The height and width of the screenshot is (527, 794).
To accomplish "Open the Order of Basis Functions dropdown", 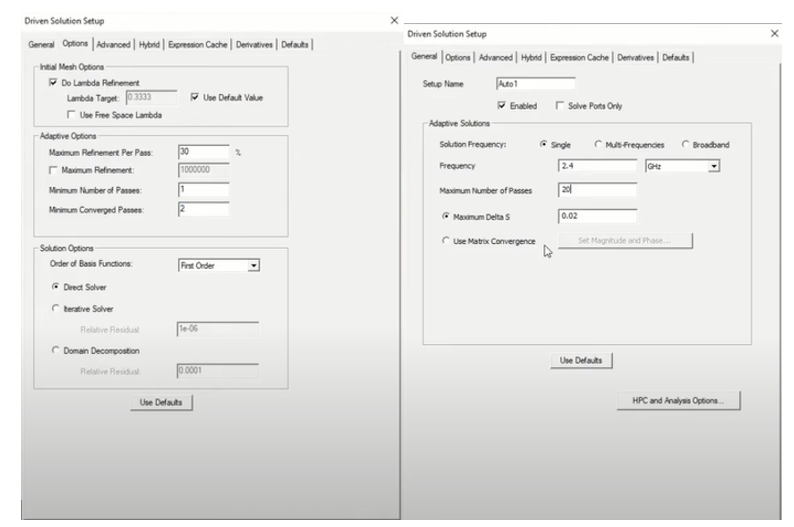I will click(x=253, y=265).
